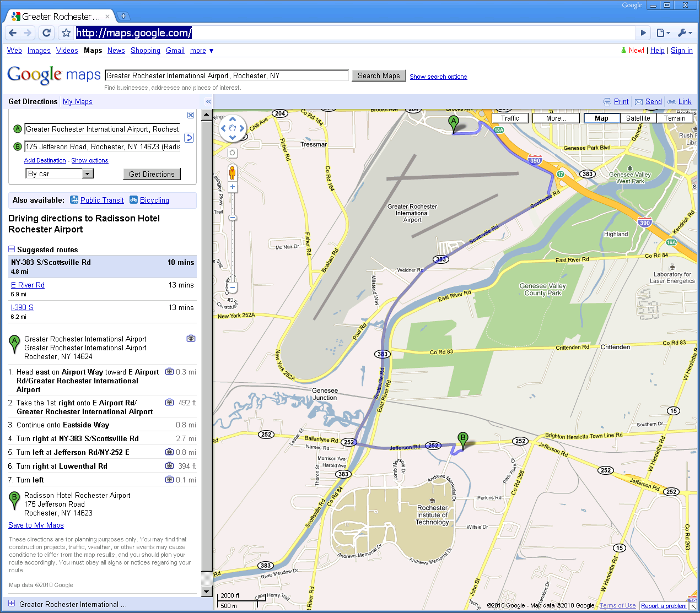Open Show search options link
The height and width of the screenshot is (613, 700).
click(x=438, y=77)
